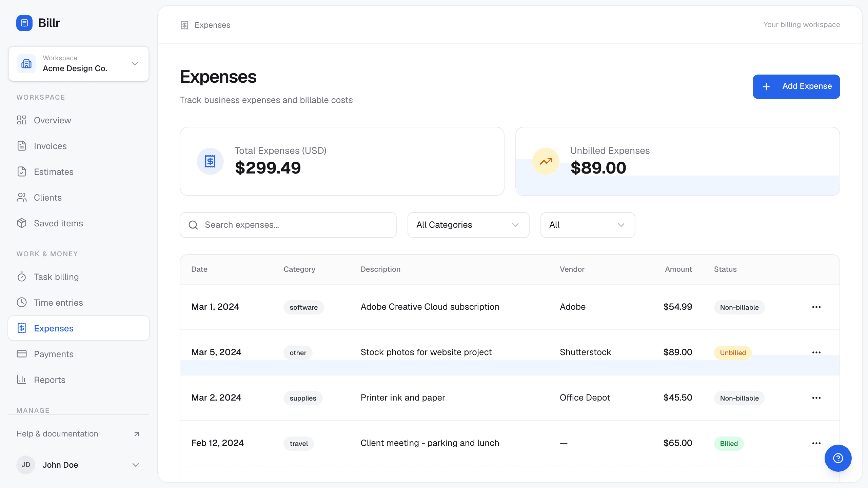
Task: Click the Billr logo icon
Action: point(24,23)
